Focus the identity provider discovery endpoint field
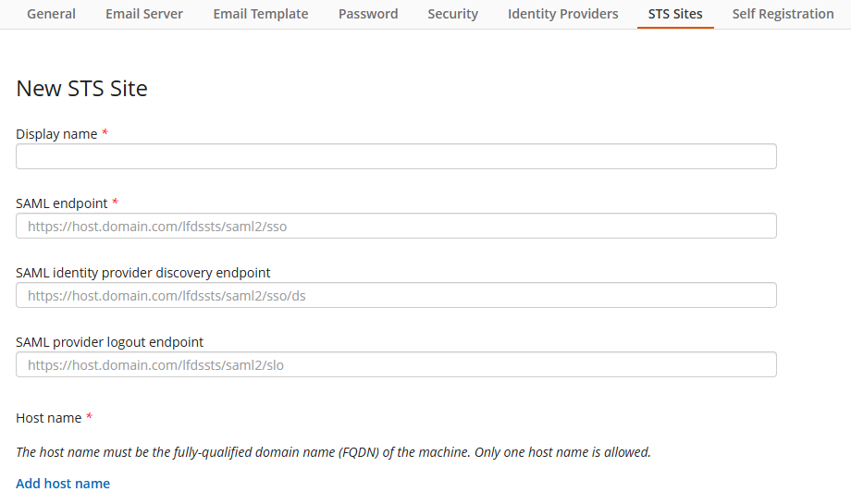 [x=396, y=295]
